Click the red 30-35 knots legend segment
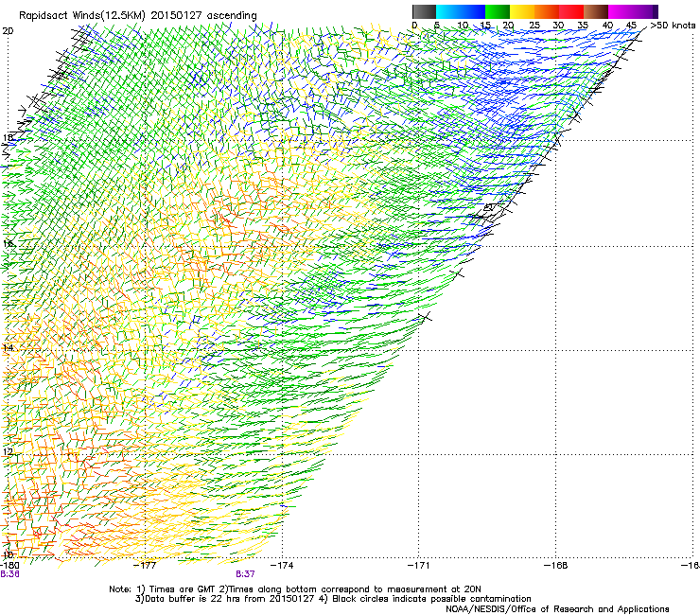700x615 pixels. pyautogui.click(x=571, y=11)
